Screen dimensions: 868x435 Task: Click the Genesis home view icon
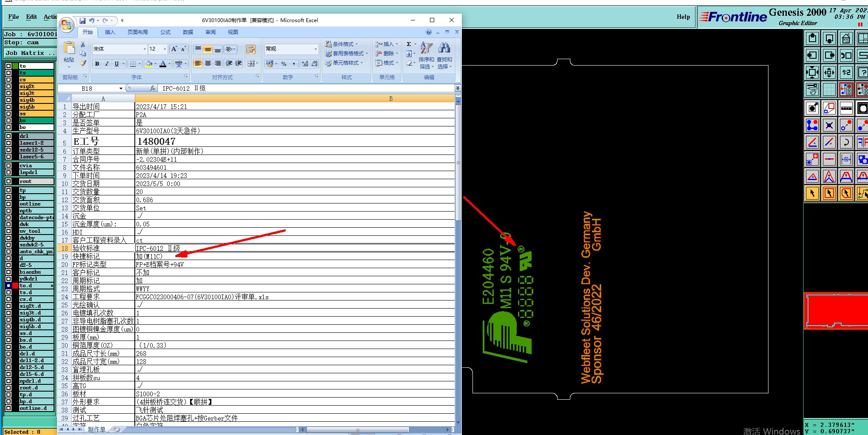tap(846, 39)
